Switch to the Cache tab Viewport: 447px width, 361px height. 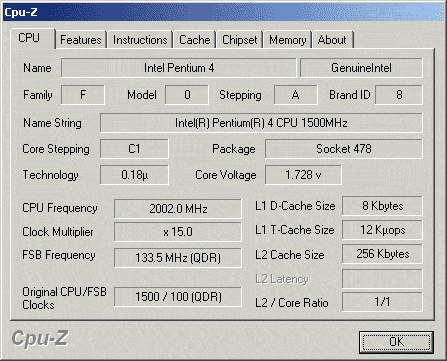click(x=195, y=40)
